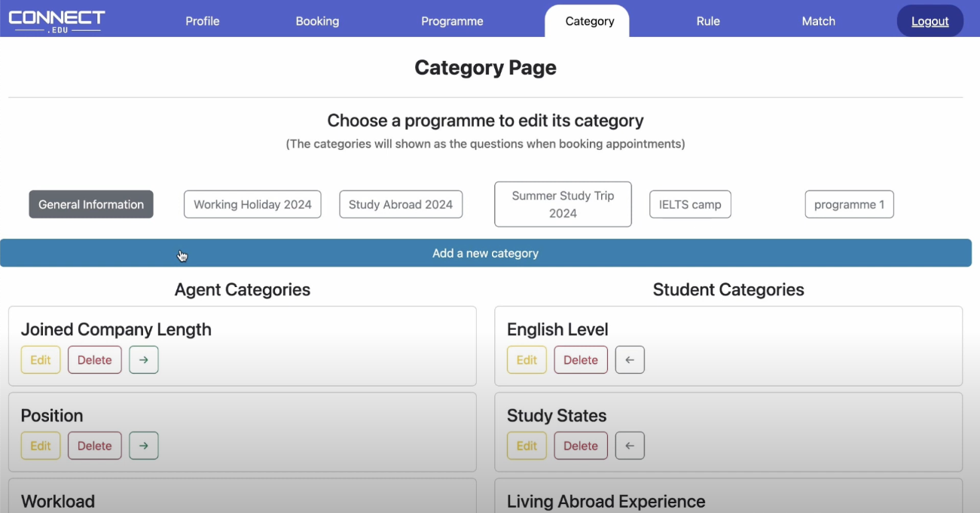
Task: Select the General Information programme
Action: pos(91,204)
